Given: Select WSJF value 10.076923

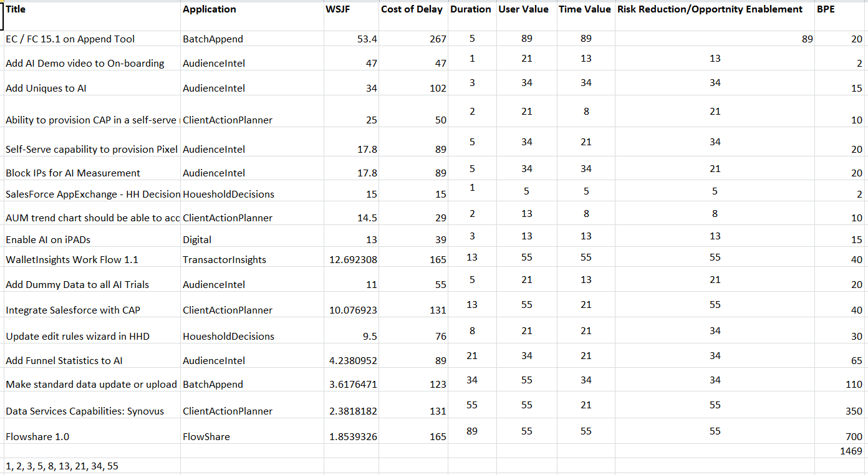Looking at the screenshot, I should point(352,305).
